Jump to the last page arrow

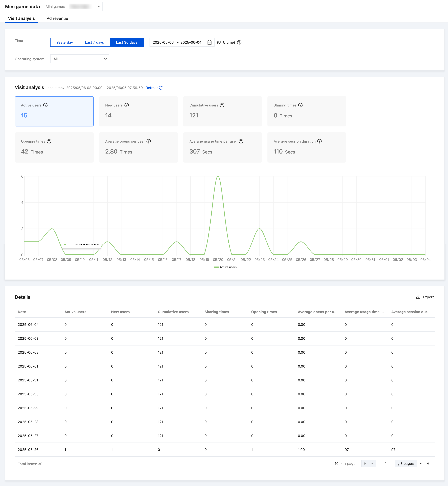[x=428, y=464]
